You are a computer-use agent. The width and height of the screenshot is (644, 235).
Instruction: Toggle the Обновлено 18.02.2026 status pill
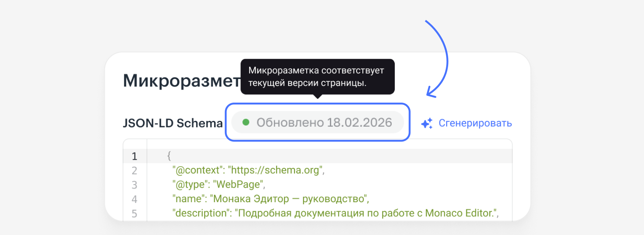pyautogui.click(x=317, y=122)
